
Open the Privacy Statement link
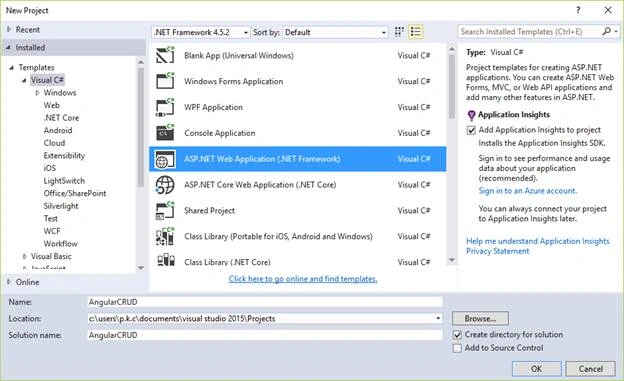click(497, 251)
